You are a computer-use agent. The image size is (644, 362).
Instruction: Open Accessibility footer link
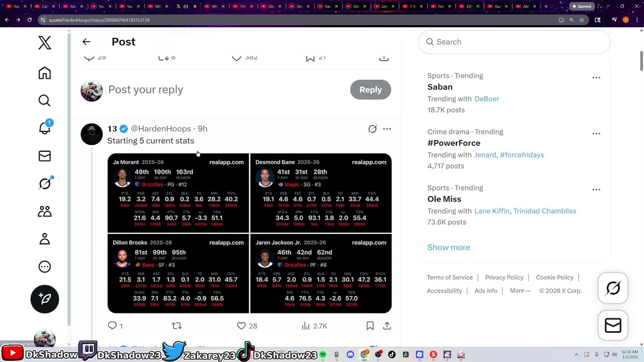[x=444, y=291]
